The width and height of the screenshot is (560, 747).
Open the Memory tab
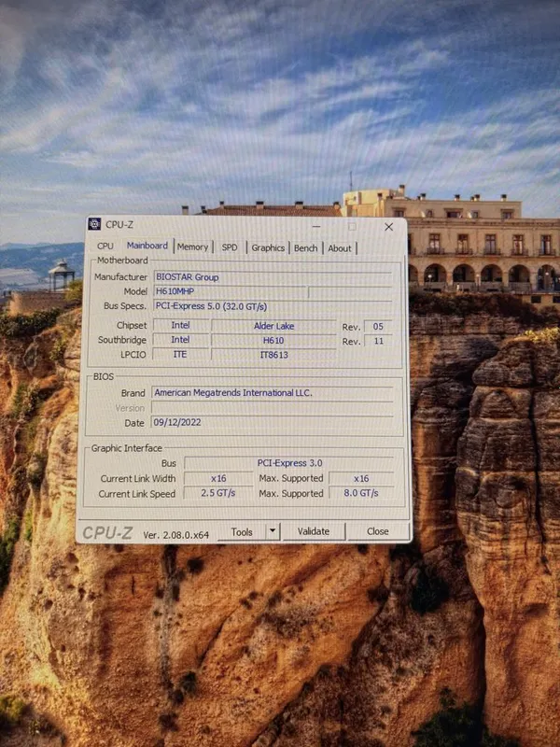tap(193, 247)
